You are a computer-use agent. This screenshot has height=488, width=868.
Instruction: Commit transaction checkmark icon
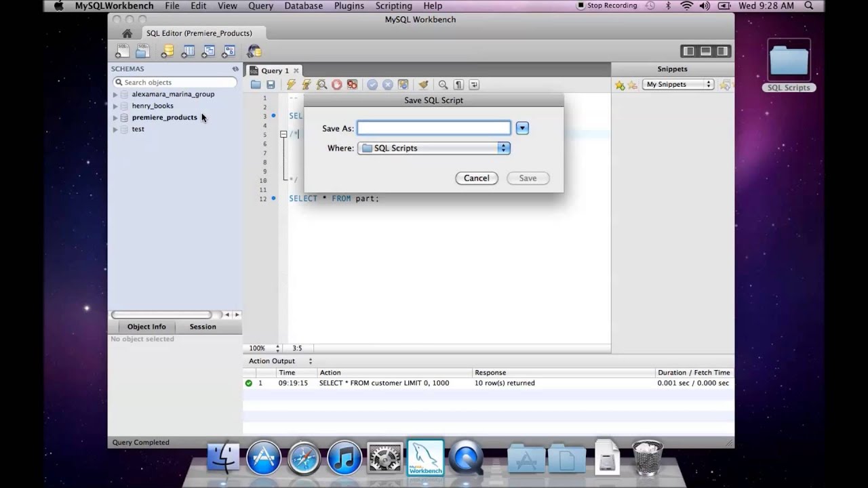pyautogui.click(x=372, y=85)
